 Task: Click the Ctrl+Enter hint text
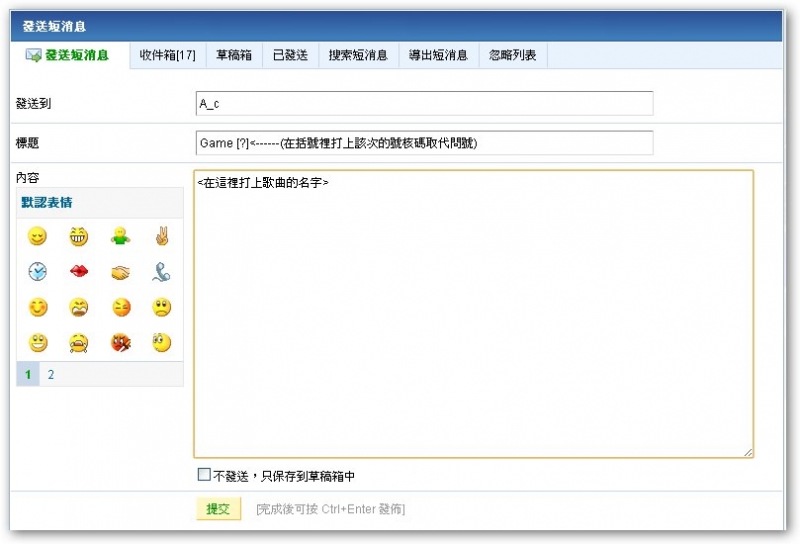click(331, 509)
